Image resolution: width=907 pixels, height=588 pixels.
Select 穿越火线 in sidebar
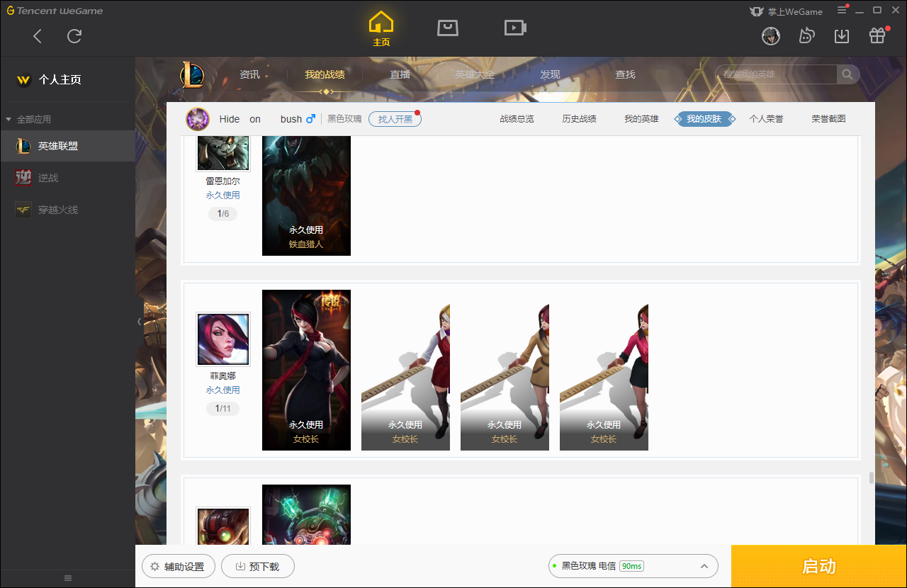67,210
